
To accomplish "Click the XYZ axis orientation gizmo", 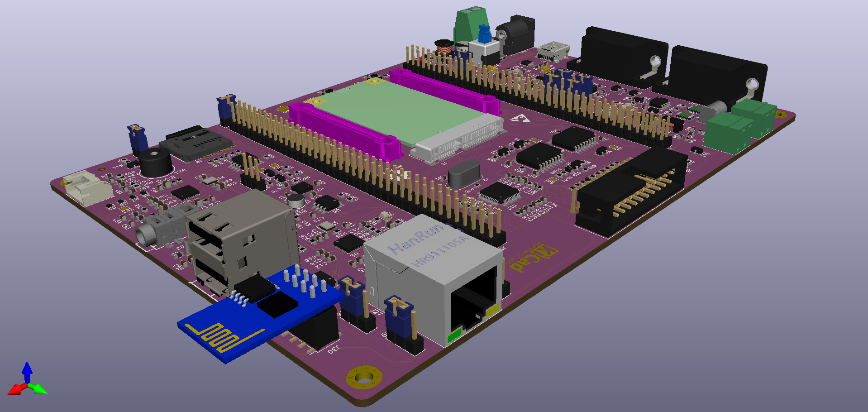I will click(27, 378).
